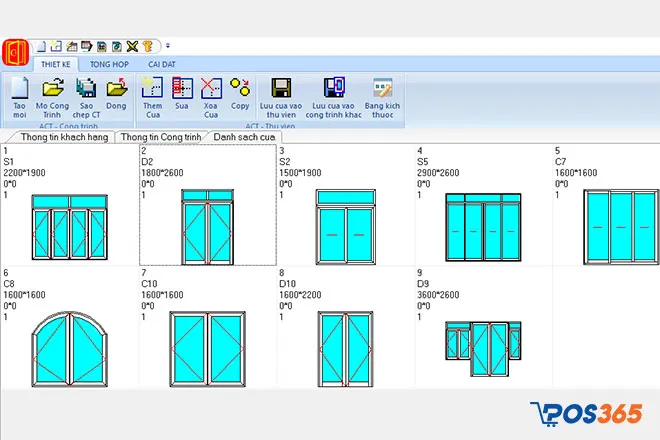Select the Thong tin khach hang tab

pos(59,137)
